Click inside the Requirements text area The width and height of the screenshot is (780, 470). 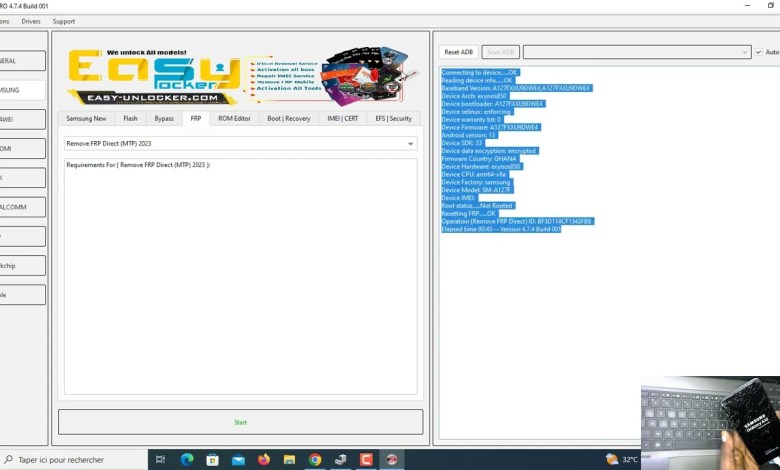[241, 277]
